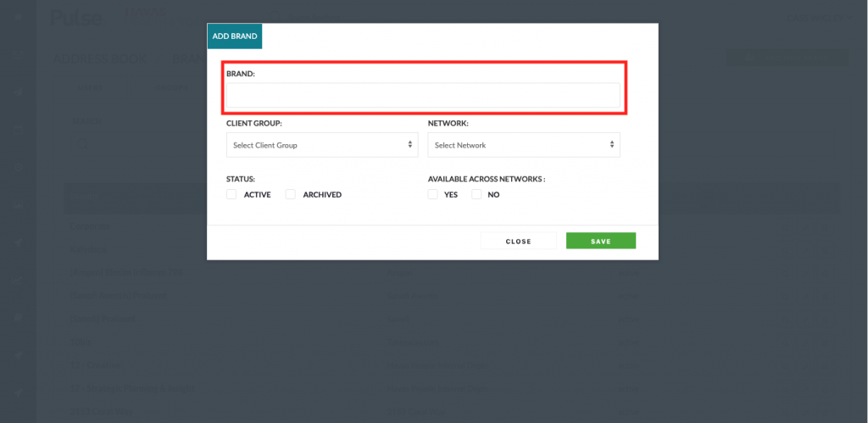Tick the Active status checkbox
The height and width of the screenshot is (423, 868).
click(x=231, y=194)
